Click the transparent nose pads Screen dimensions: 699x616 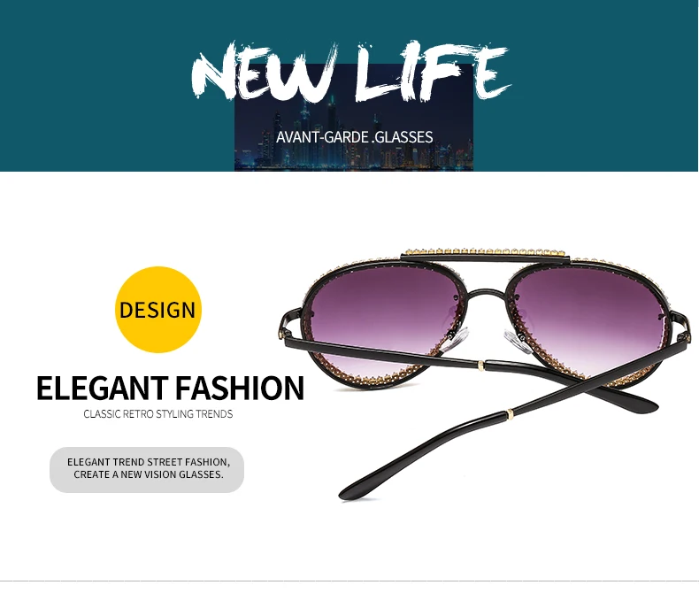pyautogui.click(x=488, y=339)
